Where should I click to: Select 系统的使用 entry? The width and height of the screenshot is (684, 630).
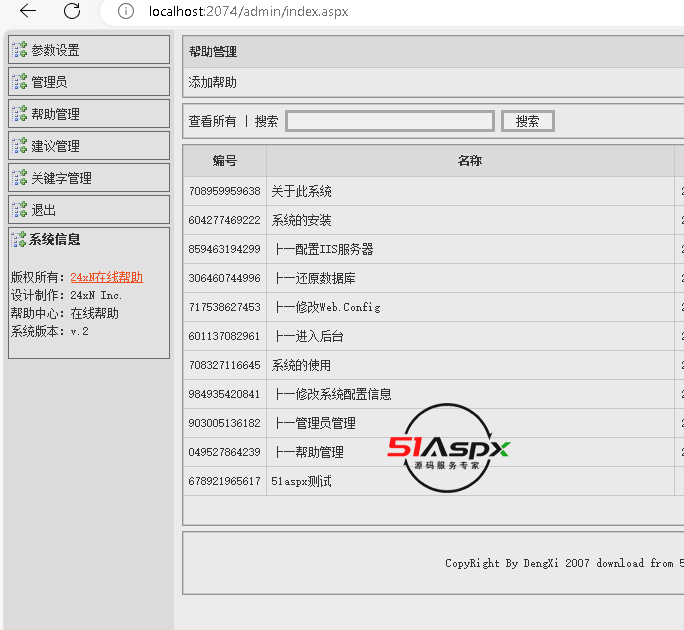point(301,365)
